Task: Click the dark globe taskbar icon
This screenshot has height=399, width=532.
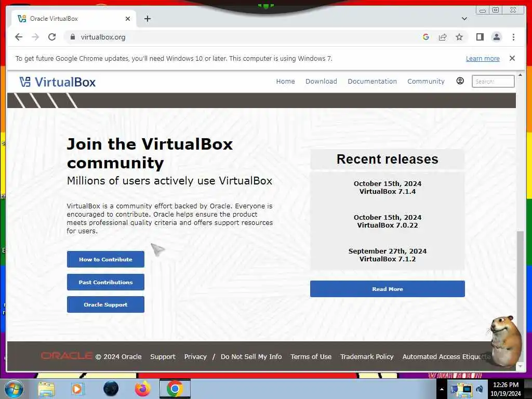Action: (x=111, y=389)
